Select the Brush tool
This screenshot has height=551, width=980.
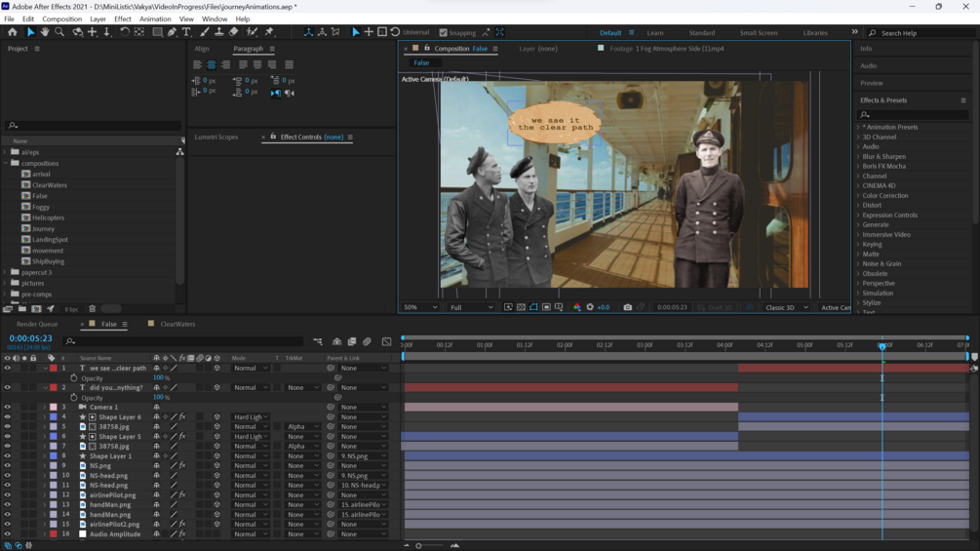(205, 32)
